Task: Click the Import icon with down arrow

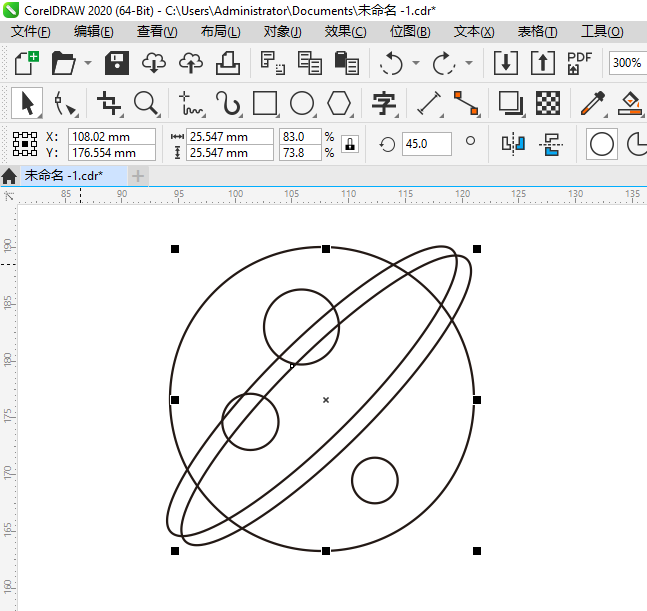Action: point(506,63)
